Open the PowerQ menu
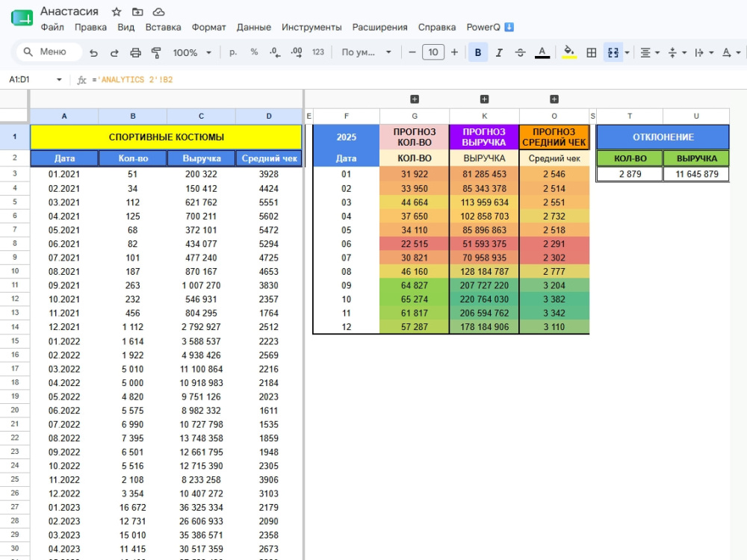 pyautogui.click(x=490, y=27)
